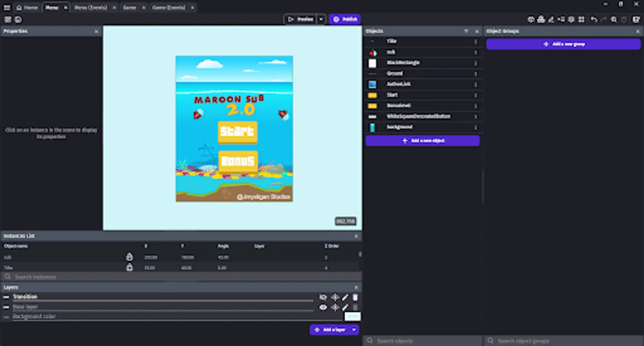Click the Add a new object button

pos(423,141)
